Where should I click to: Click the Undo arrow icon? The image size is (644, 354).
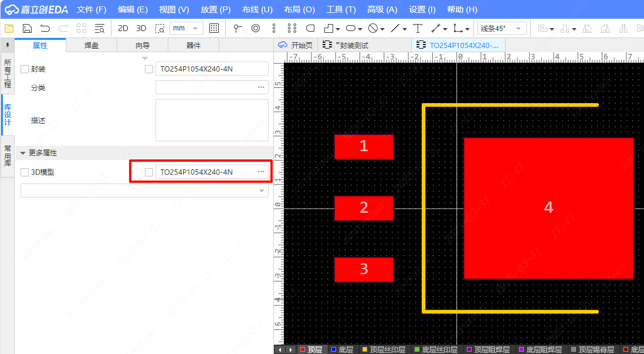tap(45, 28)
